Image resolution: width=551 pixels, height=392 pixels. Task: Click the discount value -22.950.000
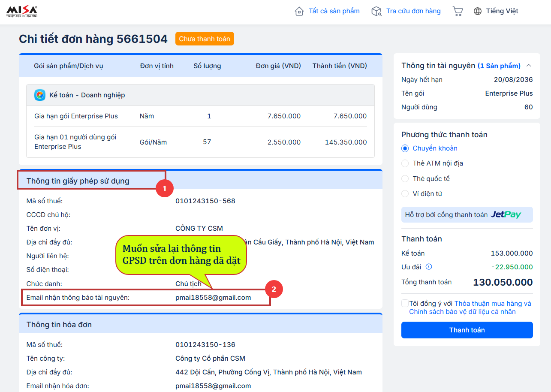pos(512,267)
